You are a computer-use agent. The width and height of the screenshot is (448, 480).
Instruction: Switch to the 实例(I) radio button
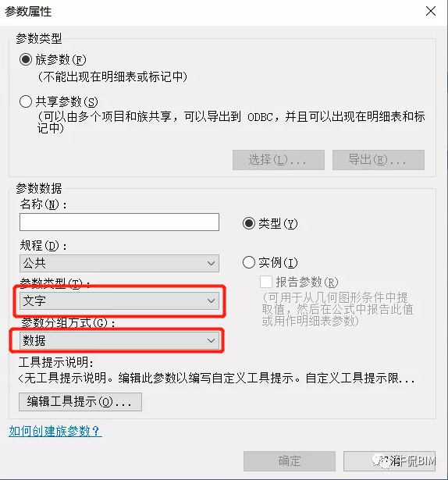249,262
